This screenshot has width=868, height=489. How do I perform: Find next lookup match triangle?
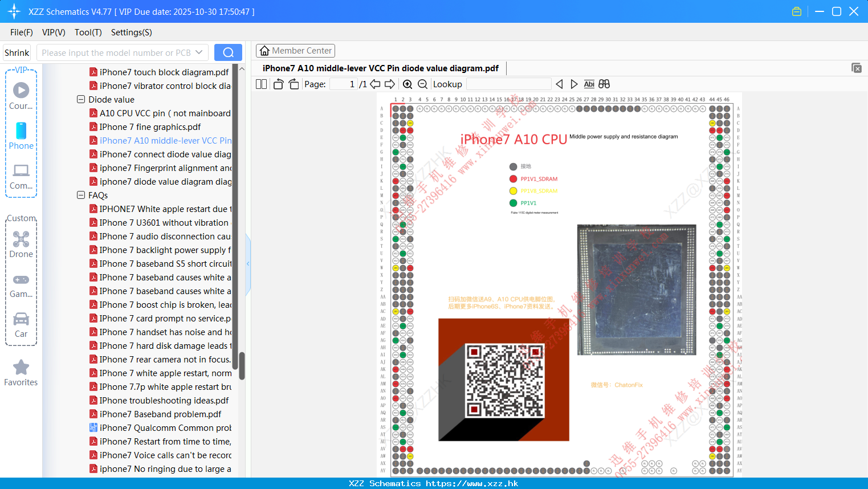[x=574, y=84]
